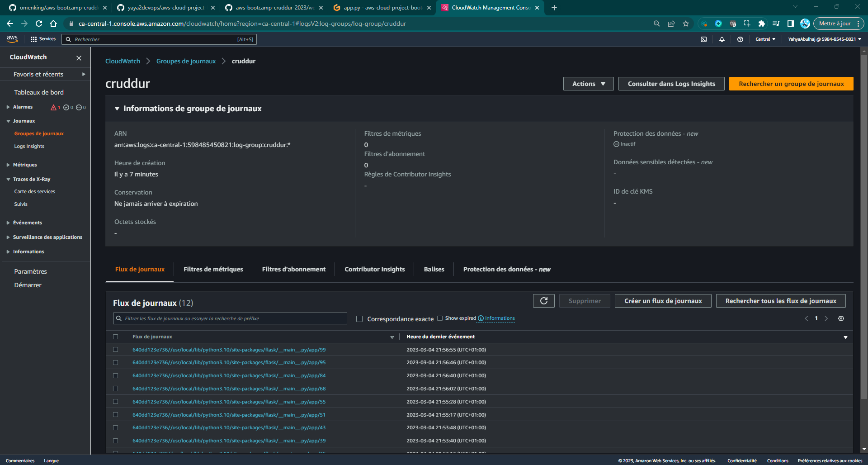Open the Services grid menu

(43, 39)
